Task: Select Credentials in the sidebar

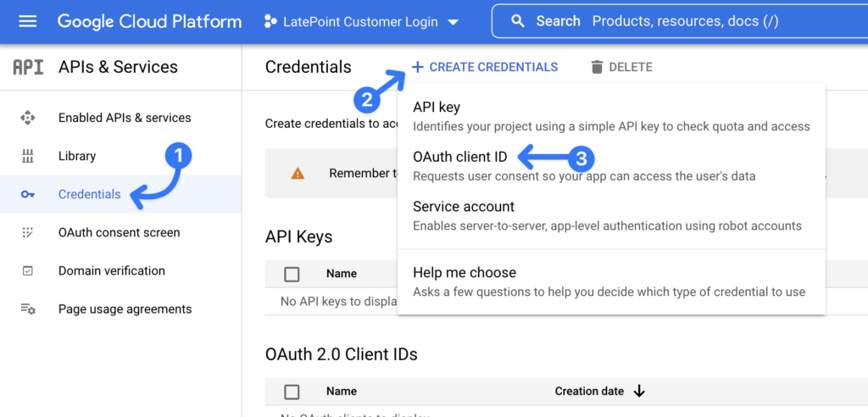Action: 120,194
